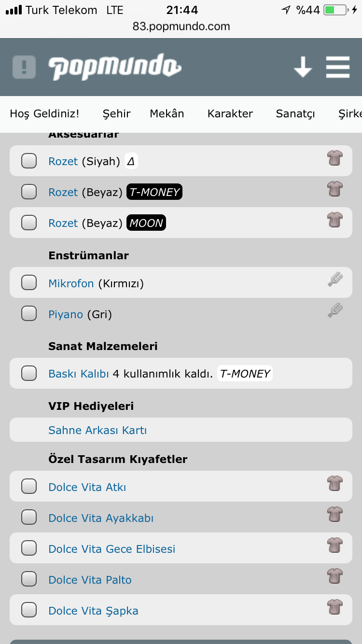Switch to the Karakter menu tab
This screenshot has height=644, width=362.
pos(230,114)
